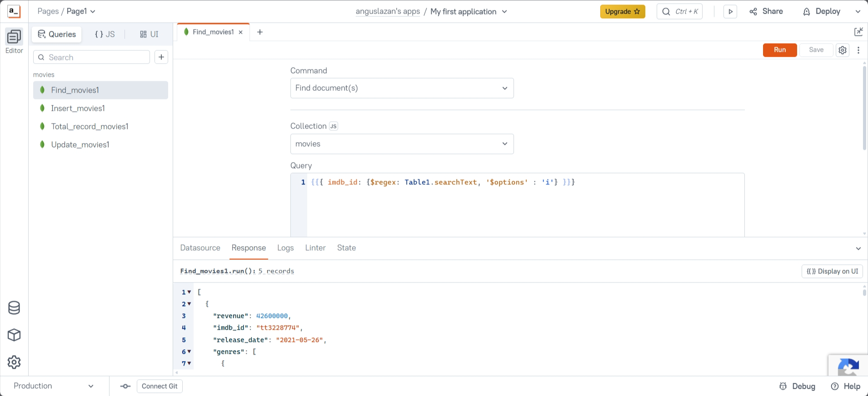This screenshot has height=396, width=868.
Task: Open the query more options menu
Action: pyautogui.click(x=858, y=50)
